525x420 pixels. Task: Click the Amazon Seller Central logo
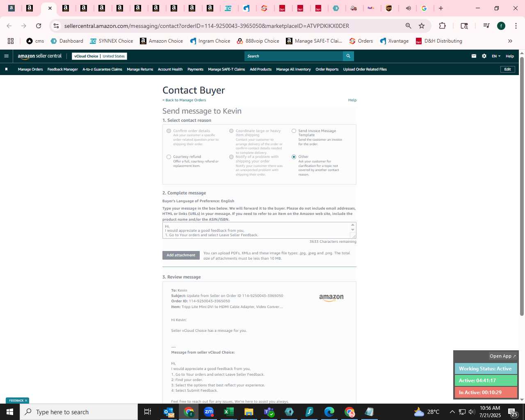point(40,56)
